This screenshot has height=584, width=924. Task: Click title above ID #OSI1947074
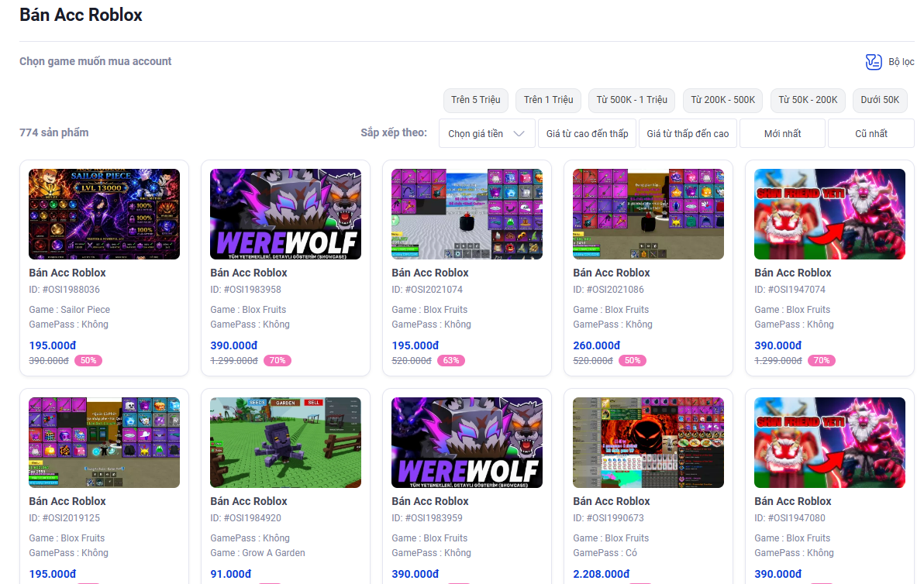792,273
